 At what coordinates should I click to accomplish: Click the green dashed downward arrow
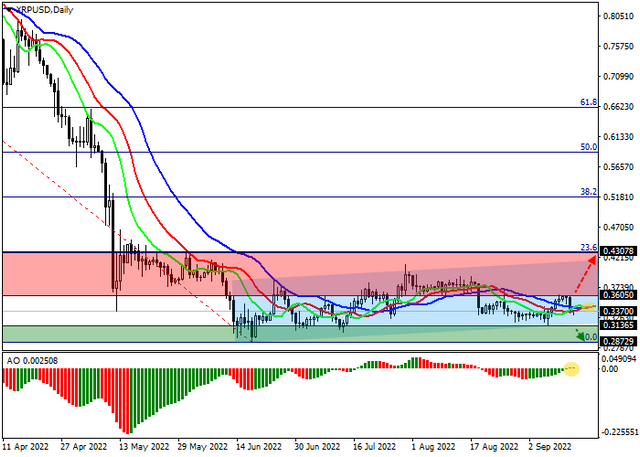(580, 335)
